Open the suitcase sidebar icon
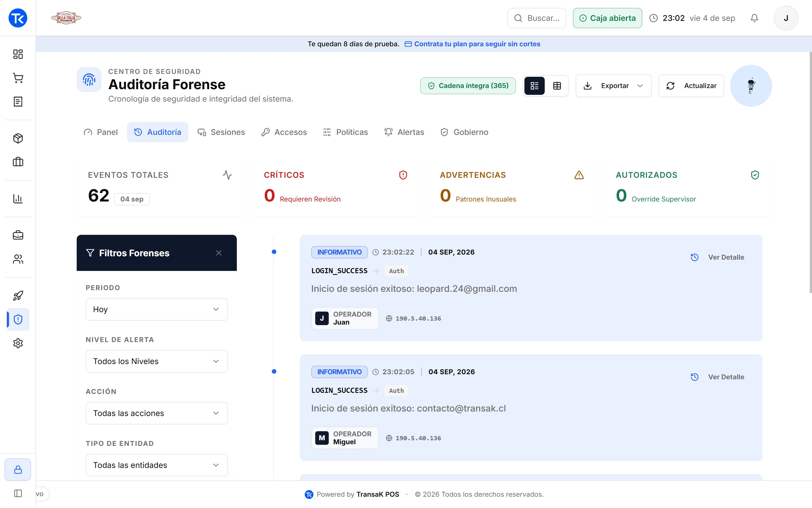This screenshot has height=508, width=812. 18,162
